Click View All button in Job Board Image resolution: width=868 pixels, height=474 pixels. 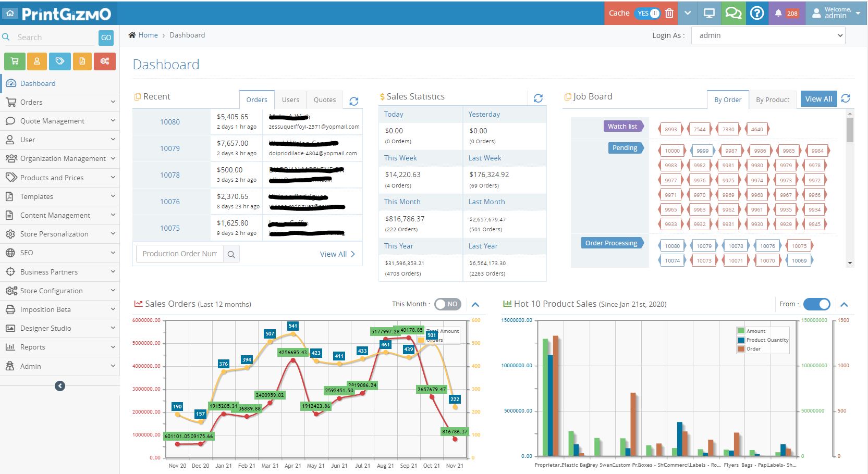tap(818, 99)
